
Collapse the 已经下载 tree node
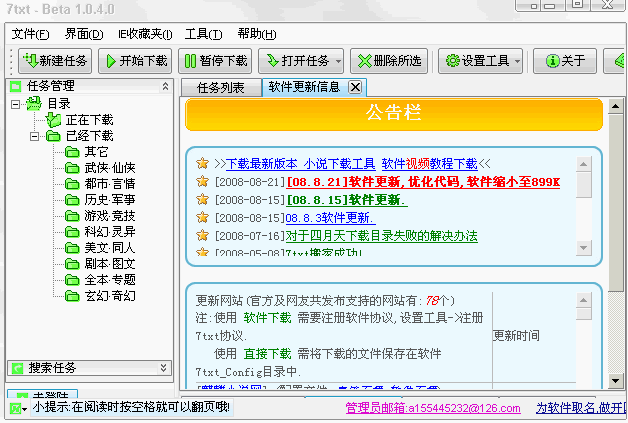pos(35,136)
